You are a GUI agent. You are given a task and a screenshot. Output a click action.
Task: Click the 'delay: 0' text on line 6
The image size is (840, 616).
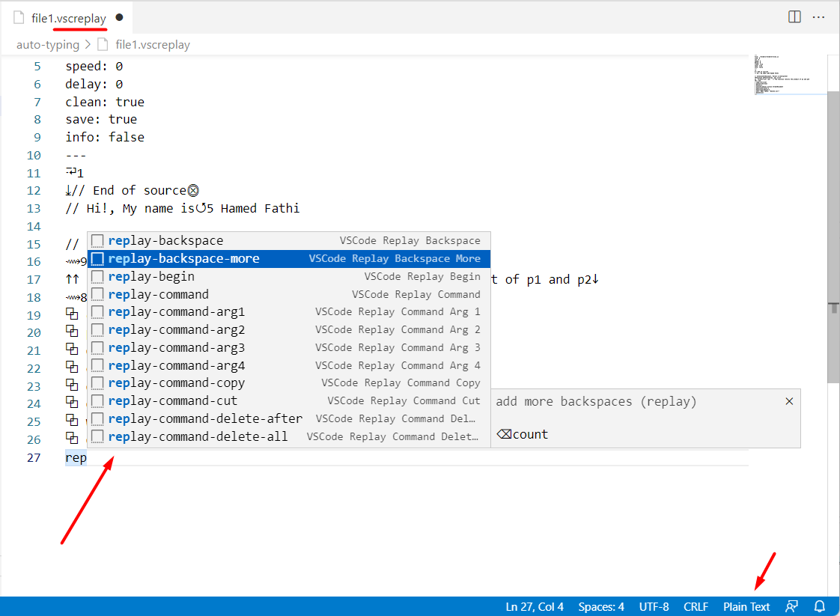(94, 84)
